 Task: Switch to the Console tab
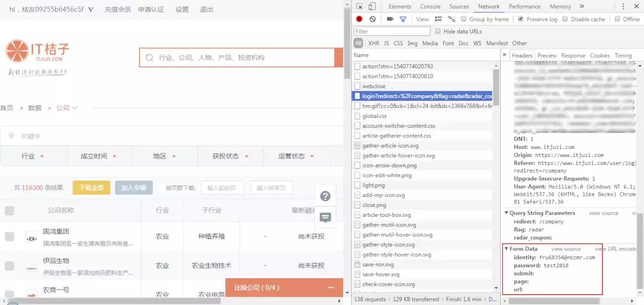430,7
